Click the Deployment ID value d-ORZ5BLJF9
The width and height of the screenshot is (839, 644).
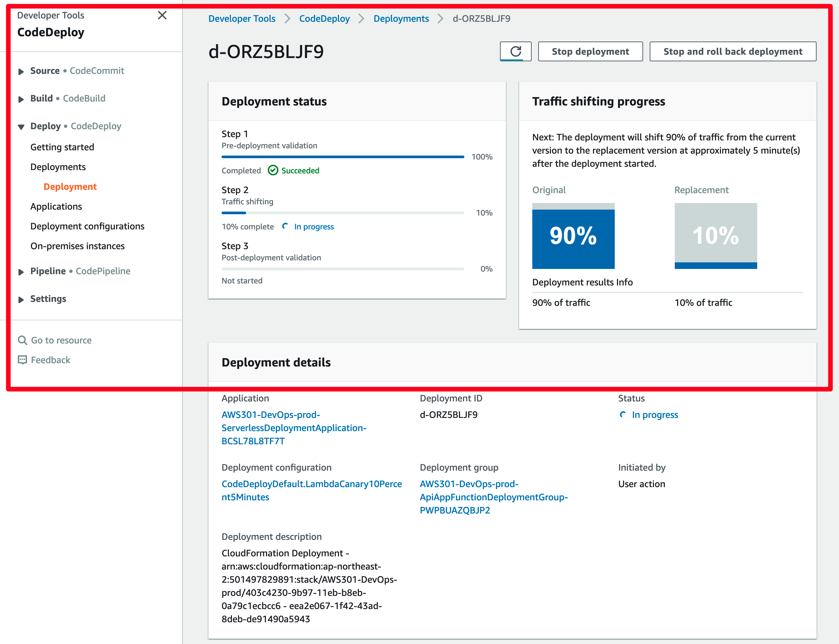449,415
